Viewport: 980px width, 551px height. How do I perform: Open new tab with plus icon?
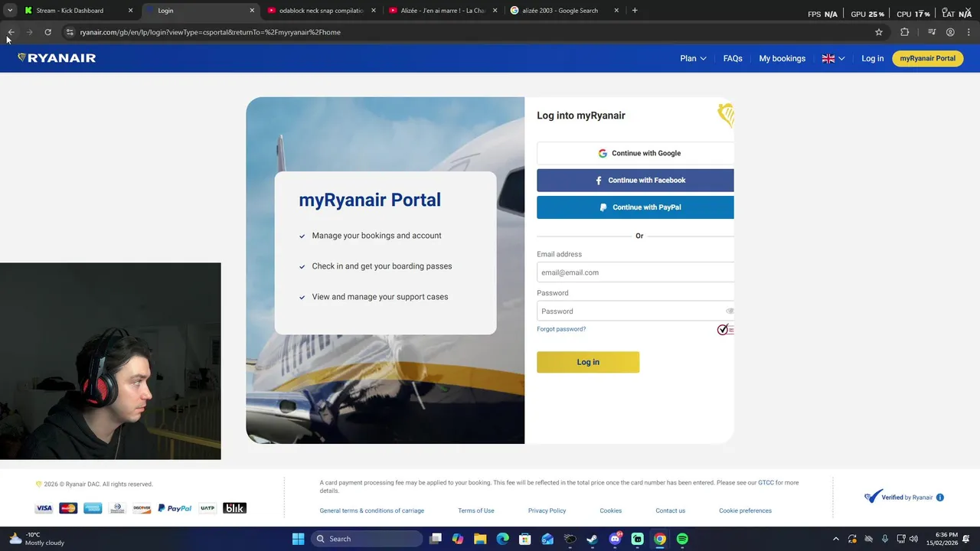(x=635, y=11)
